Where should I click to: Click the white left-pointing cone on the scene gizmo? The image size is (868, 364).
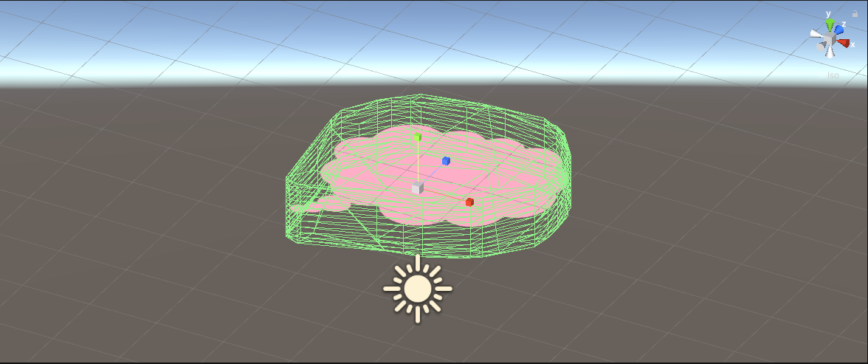pos(816,34)
